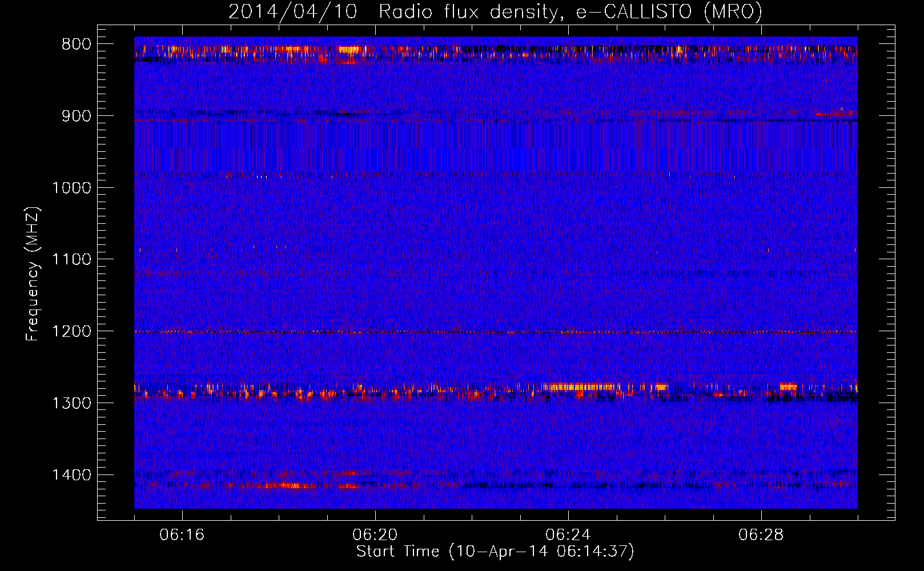The image size is (924, 571).
Task: Click the 06:20 time tick label
Action: 375,535
